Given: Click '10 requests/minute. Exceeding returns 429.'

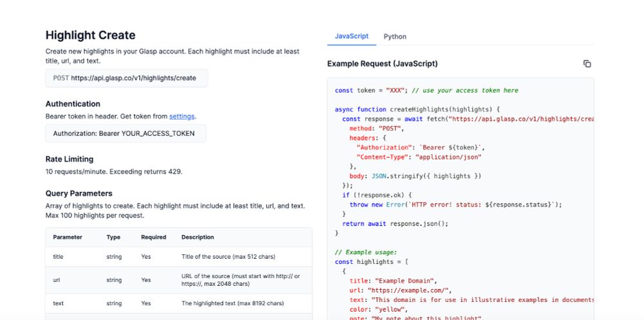Looking at the screenshot, I should (114, 172).
